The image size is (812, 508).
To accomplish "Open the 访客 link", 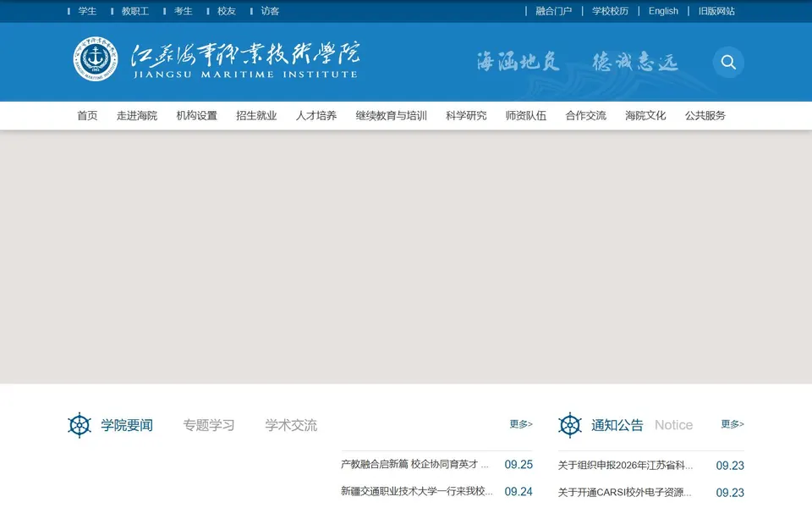I will [270, 11].
